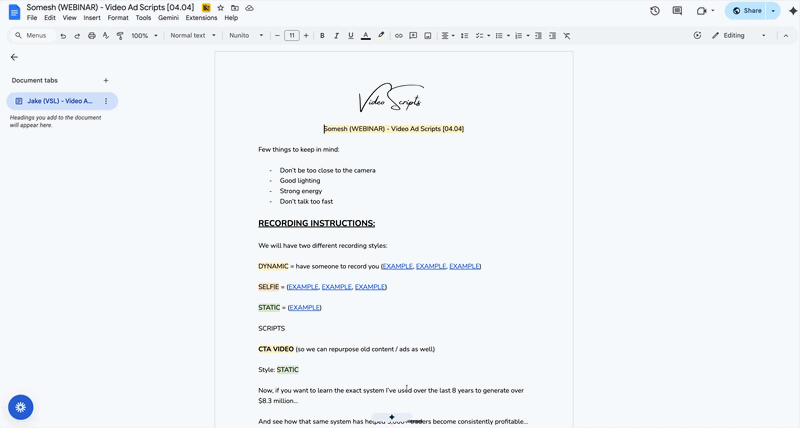Image resolution: width=800 pixels, height=428 pixels.
Task: Open the Help menu
Action: [x=231, y=18]
